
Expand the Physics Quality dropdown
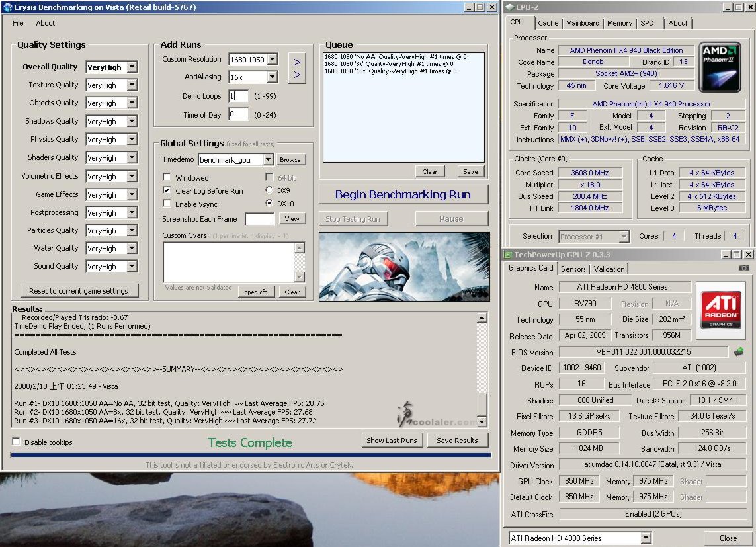click(132, 140)
